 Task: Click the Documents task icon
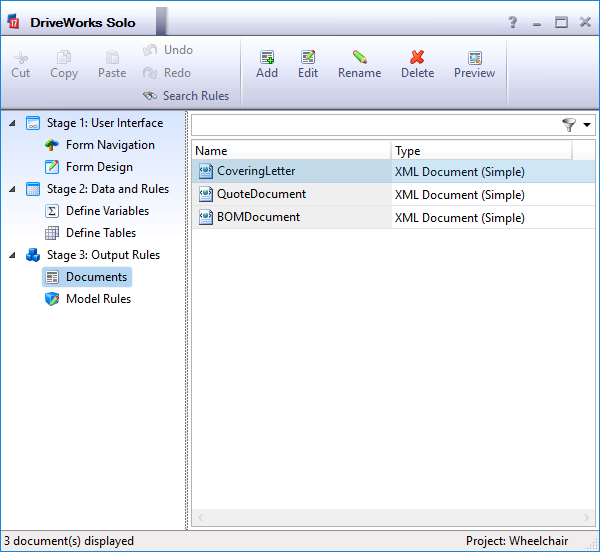click(52, 277)
